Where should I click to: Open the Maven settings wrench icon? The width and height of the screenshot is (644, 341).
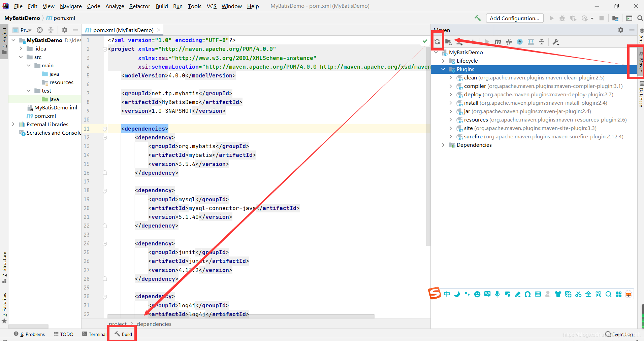tap(556, 42)
